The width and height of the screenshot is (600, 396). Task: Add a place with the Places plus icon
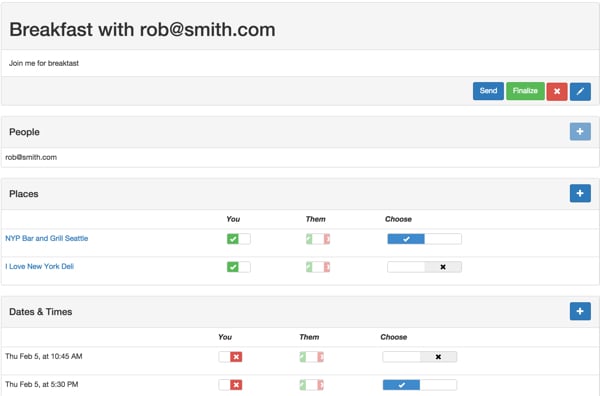[580, 193]
